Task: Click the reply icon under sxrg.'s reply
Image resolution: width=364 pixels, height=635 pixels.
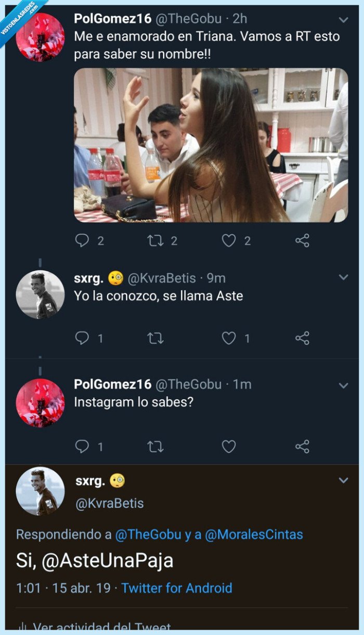Action: [x=82, y=338]
